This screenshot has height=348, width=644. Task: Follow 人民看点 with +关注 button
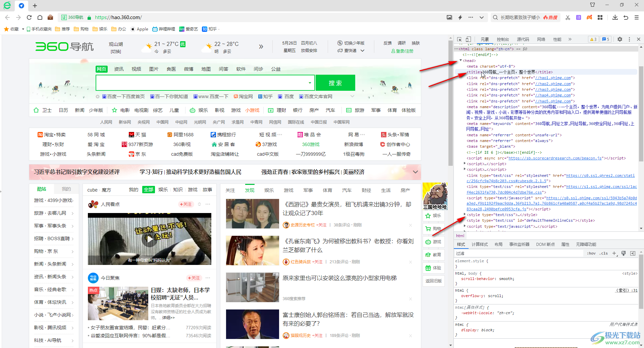pyautogui.click(x=185, y=204)
